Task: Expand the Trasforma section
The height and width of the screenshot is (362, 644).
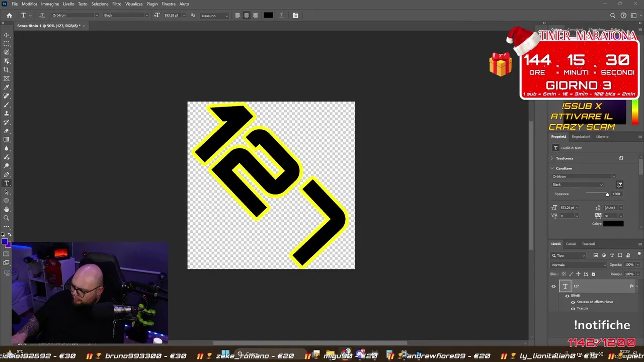Action: click(552, 158)
